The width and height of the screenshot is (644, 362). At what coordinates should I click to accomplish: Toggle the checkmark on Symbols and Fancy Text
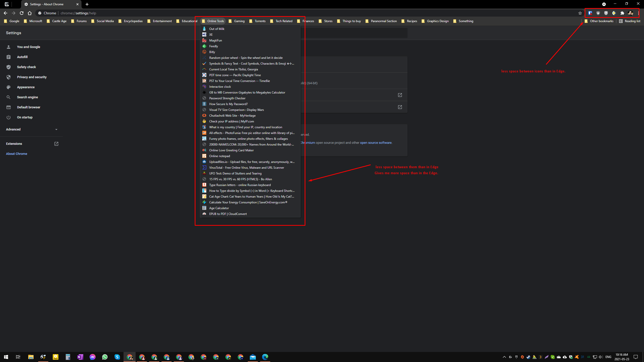204,64
